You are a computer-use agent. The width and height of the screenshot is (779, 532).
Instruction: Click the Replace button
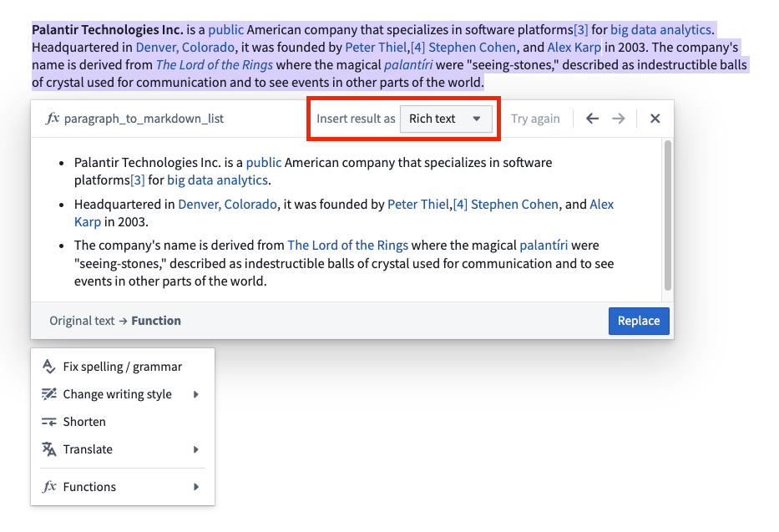639,321
